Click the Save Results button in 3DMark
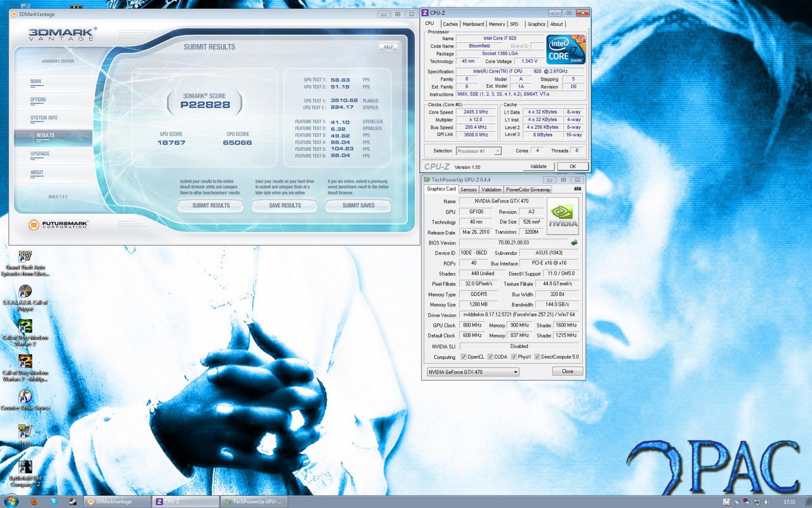The image size is (812, 508). tap(284, 206)
